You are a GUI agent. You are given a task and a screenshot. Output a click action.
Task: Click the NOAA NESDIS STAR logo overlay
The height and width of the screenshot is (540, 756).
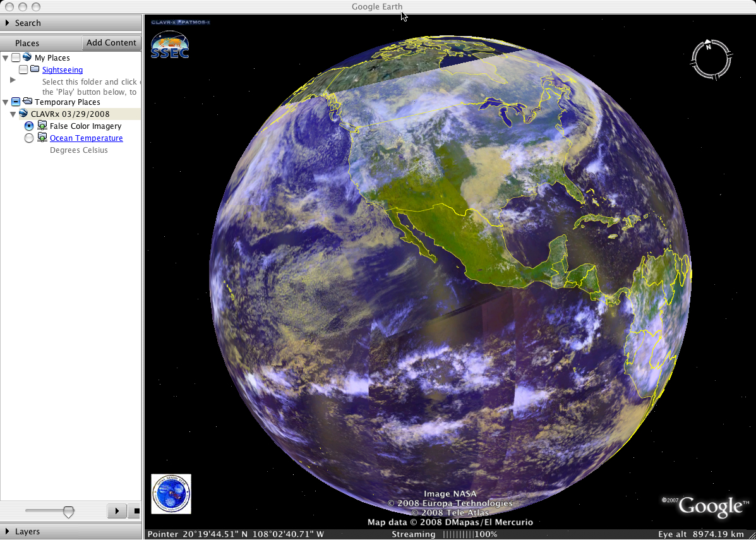171,494
